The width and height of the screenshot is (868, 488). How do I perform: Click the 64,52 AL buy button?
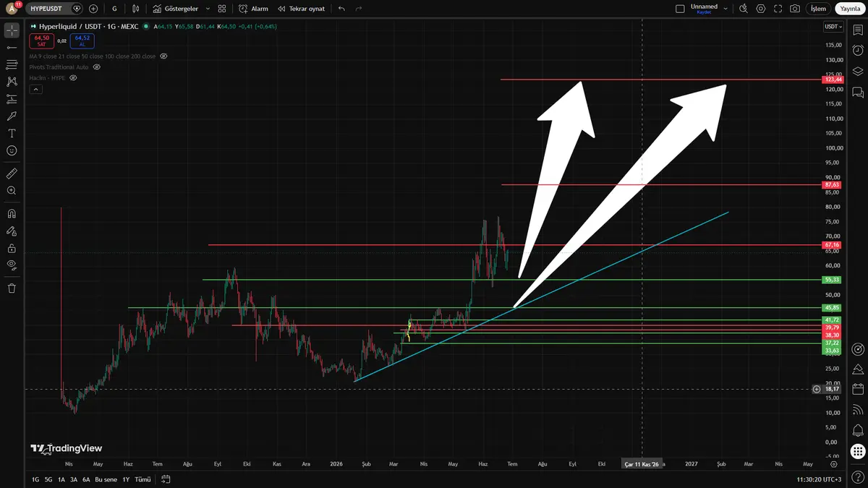tap(82, 40)
